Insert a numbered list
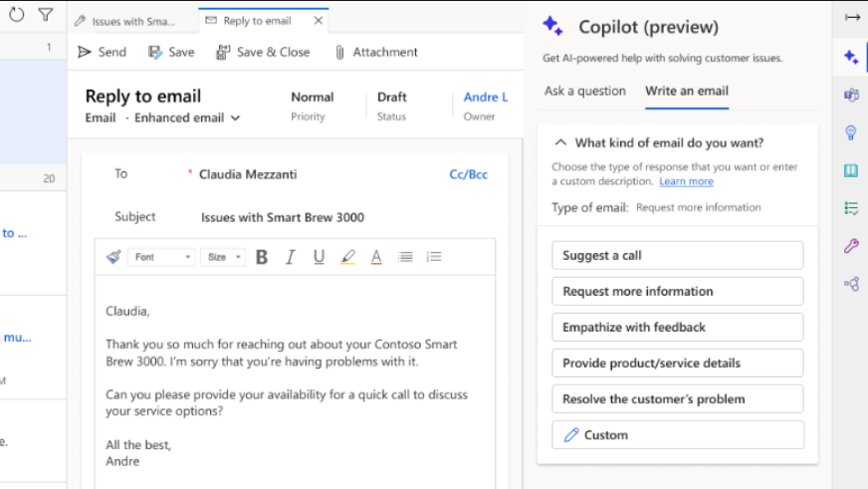The width and height of the screenshot is (868, 489). pos(434,257)
